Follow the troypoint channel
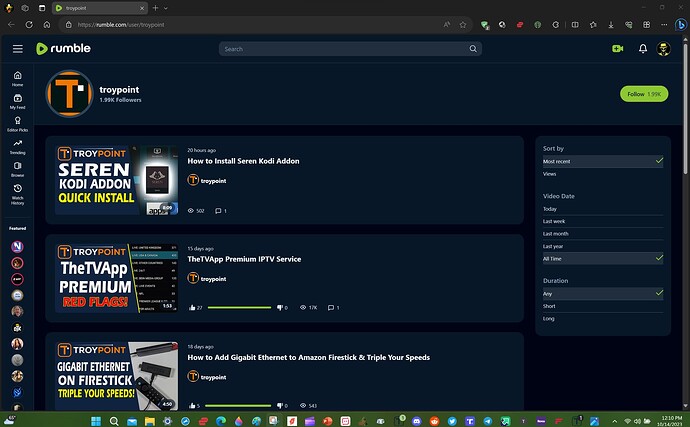Image resolution: width=690 pixels, height=427 pixels. [x=644, y=94]
